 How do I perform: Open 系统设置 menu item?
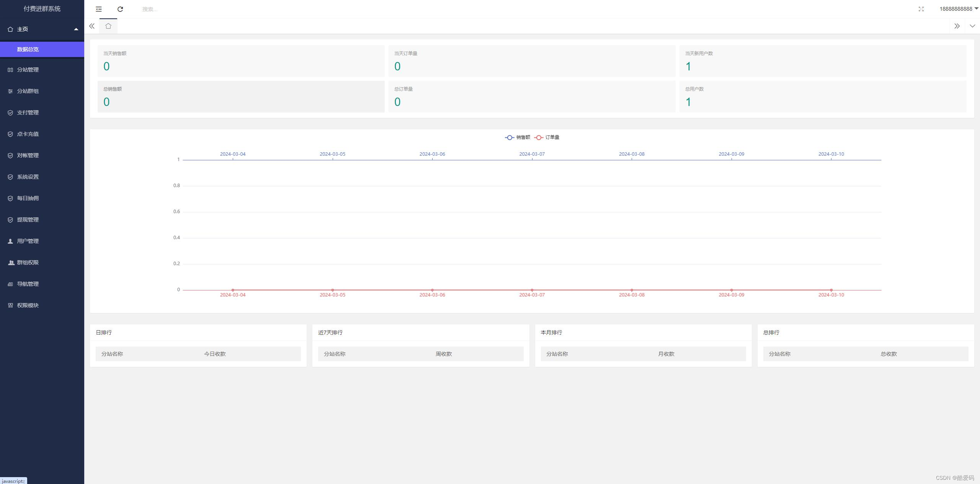42,177
